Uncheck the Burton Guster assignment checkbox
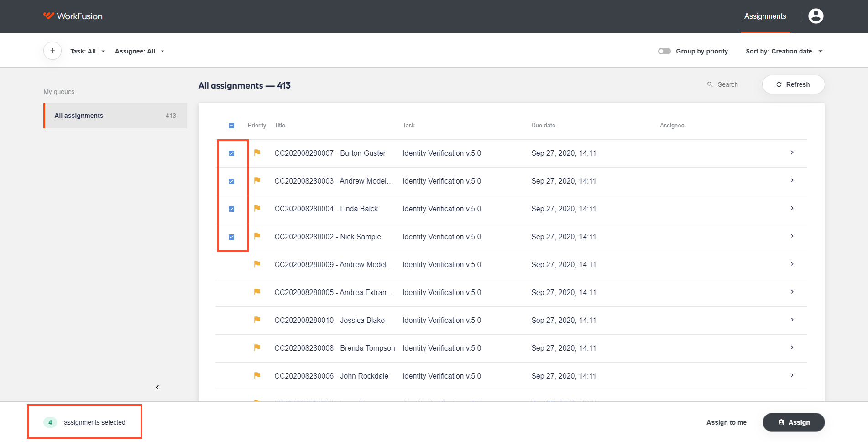Viewport: 868px width, 442px height. pyautogui.click(x=231, y=153)
